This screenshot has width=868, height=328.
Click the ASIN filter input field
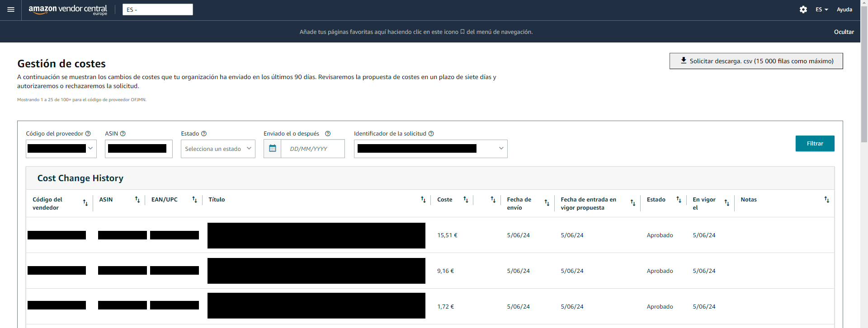(139, 149)
